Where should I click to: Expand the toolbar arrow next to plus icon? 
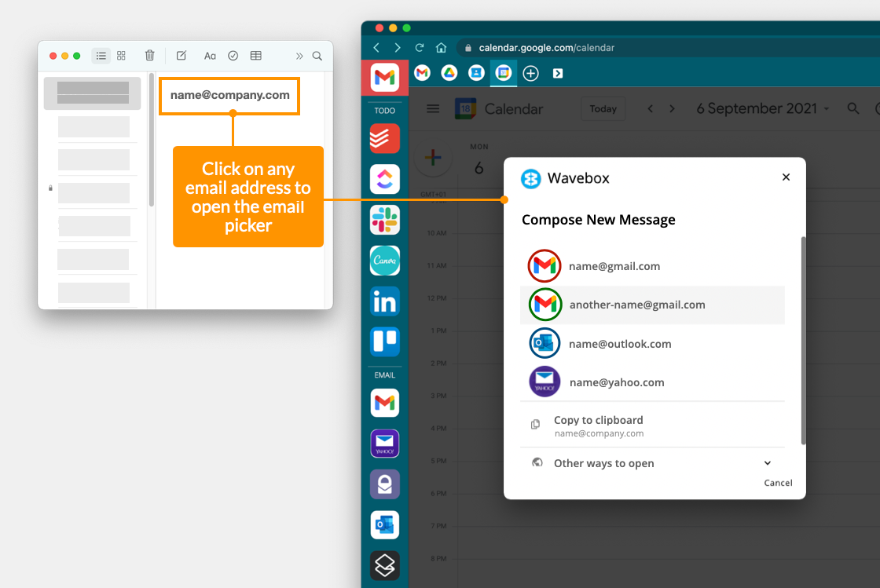coord(558,73)
